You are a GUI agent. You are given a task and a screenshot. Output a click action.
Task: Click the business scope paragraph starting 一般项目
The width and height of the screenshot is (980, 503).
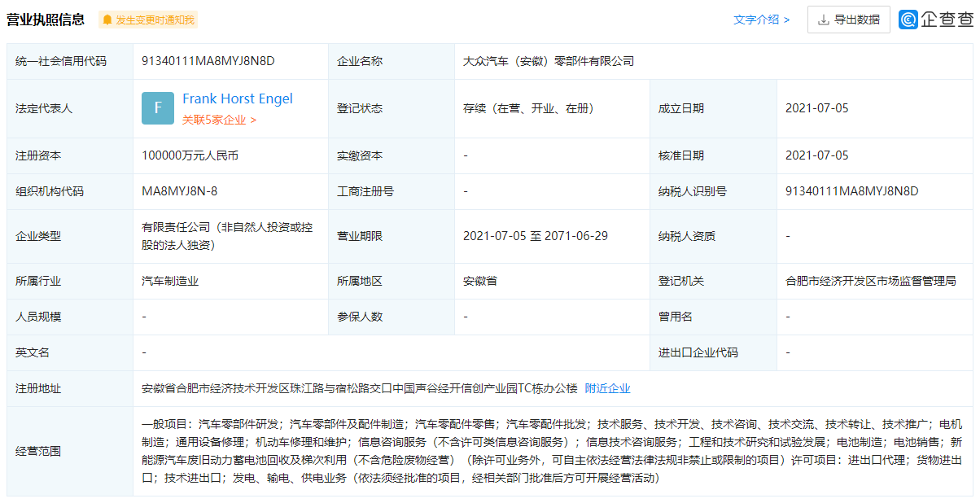pos(552,451)
